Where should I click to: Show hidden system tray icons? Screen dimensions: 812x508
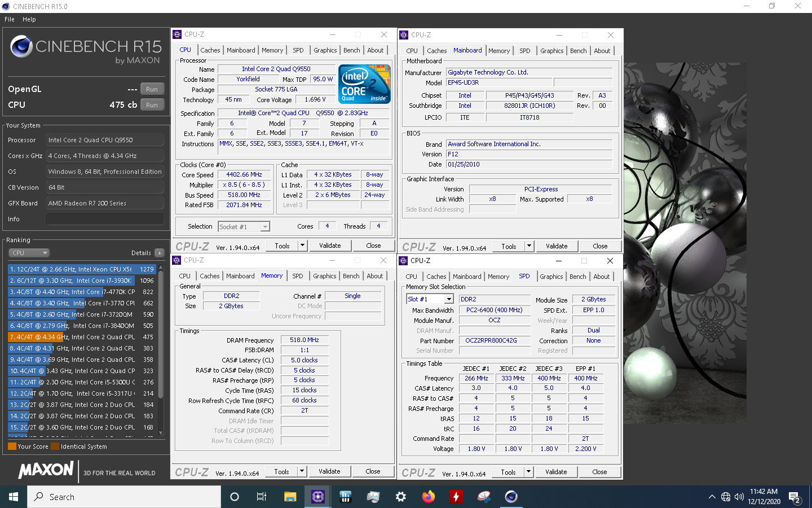pos(712,497)
